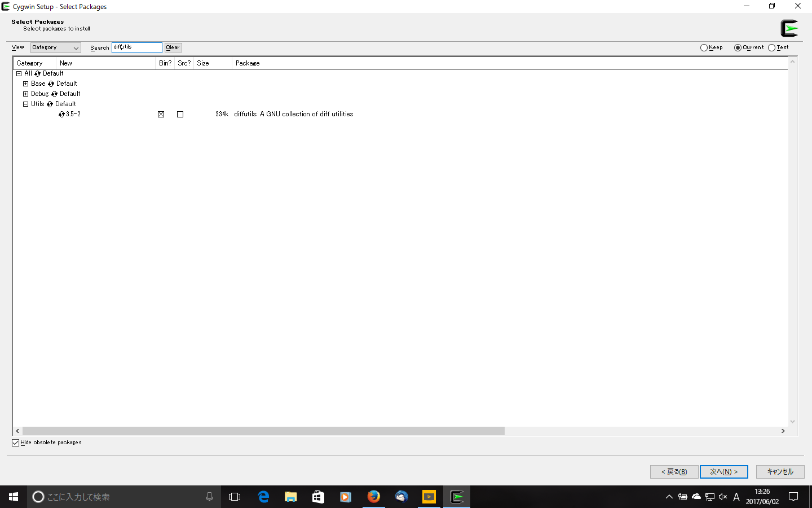Click the yellow video app taskbar icon
Screen dimensions: 812x508
pyautogui.click(x=429, y=497)
